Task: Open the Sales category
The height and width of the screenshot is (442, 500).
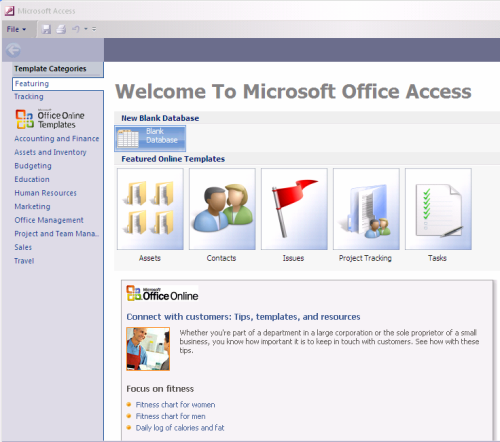Action: click(23, 247)
